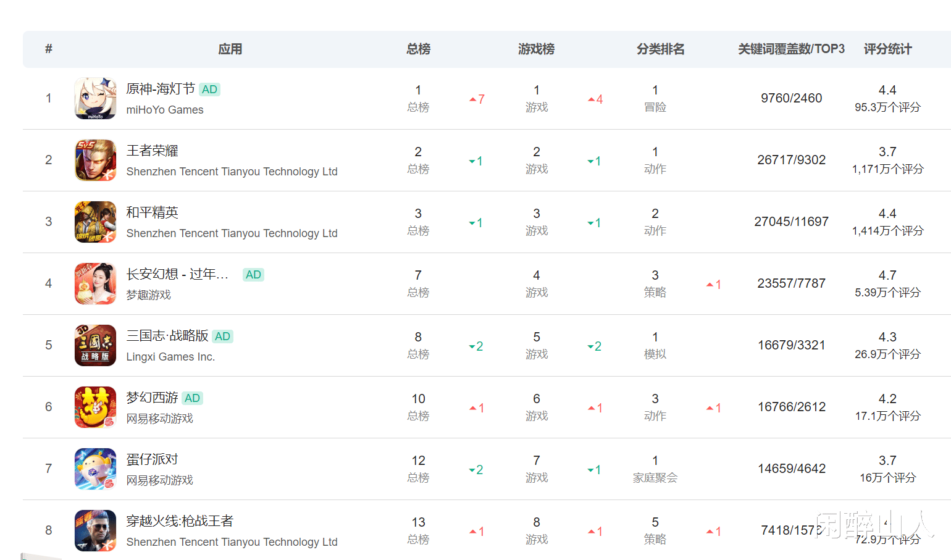Click the 95.3万个评分 rating count
951x560 pixels.
tap(887, 107)
